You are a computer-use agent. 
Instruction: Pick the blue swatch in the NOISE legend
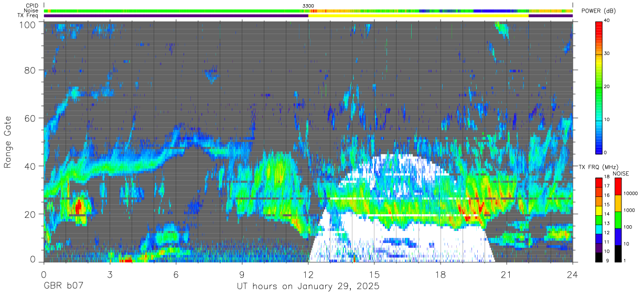click(618, 236)
